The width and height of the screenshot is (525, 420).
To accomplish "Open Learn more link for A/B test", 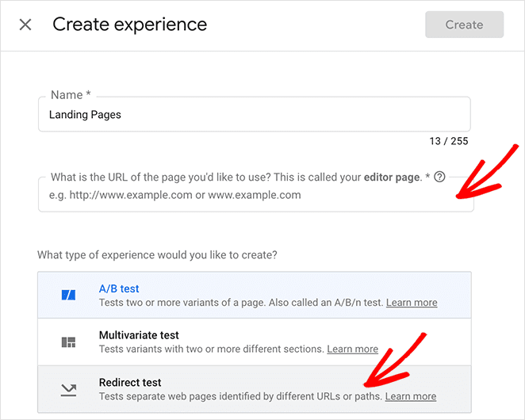I will [x=412, y=303].
